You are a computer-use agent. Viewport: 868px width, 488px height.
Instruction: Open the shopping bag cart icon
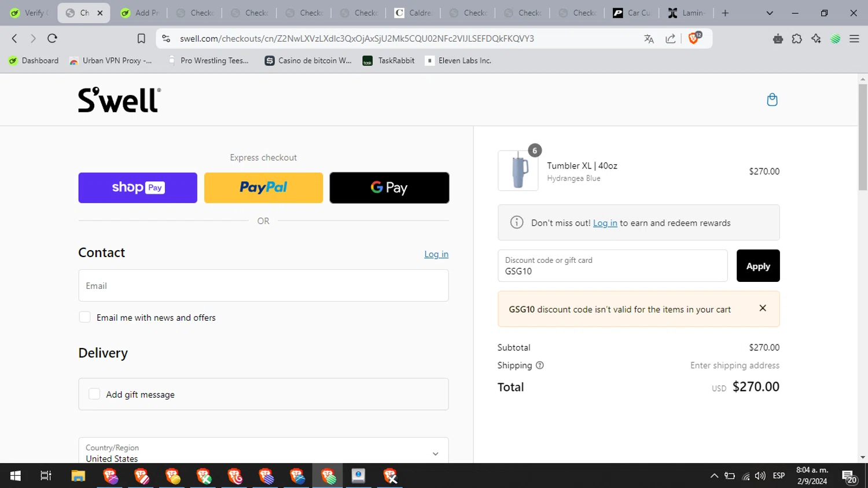pyautogui.click(x=772, y=100)
